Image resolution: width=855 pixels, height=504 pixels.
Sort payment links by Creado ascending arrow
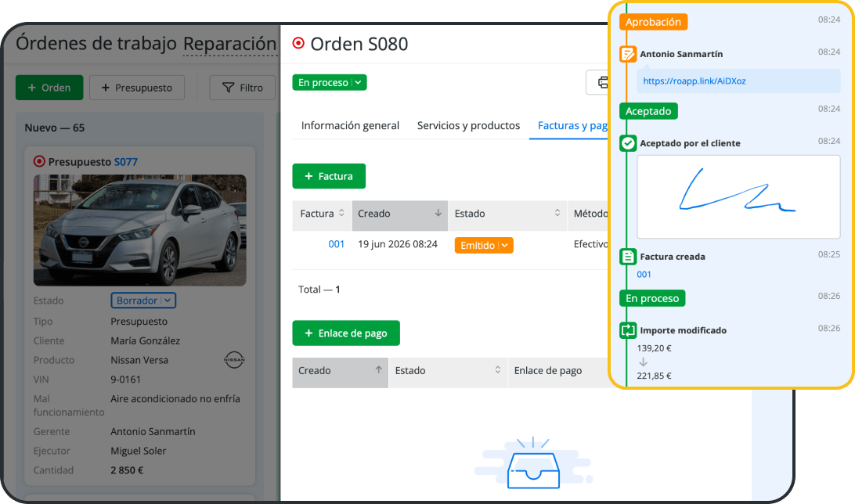[x=378, y=370]
